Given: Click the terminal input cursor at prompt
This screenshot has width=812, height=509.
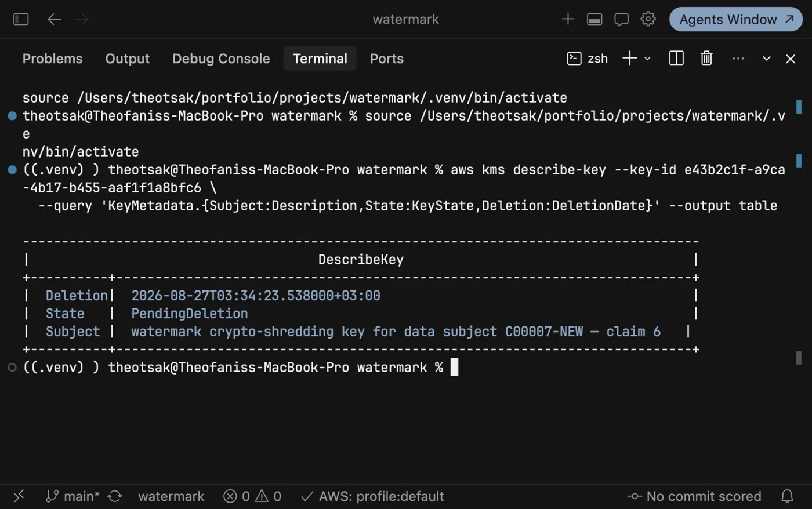Looking at the screenshot, I should 455,367.
